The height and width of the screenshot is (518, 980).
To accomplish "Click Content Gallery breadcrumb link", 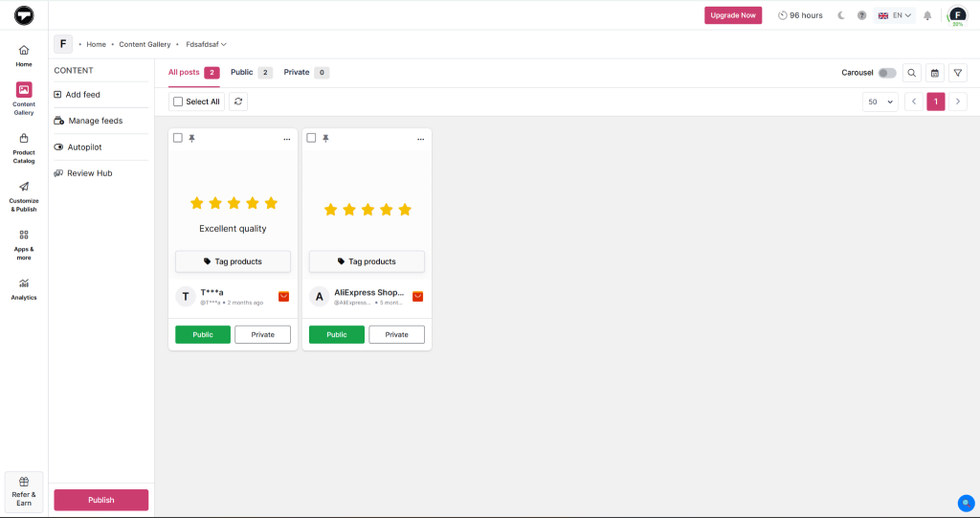I will tap(145, 44).
